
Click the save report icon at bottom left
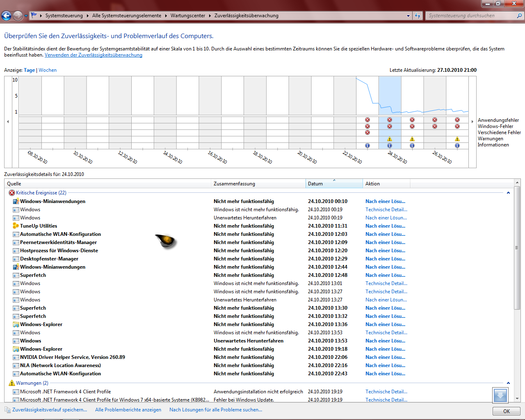(7, 410)
